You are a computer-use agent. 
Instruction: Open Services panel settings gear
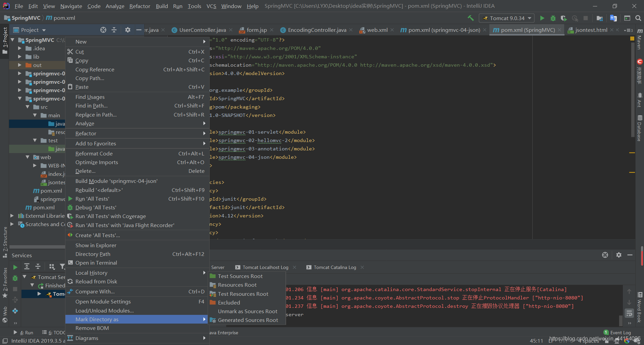[619, 255]
